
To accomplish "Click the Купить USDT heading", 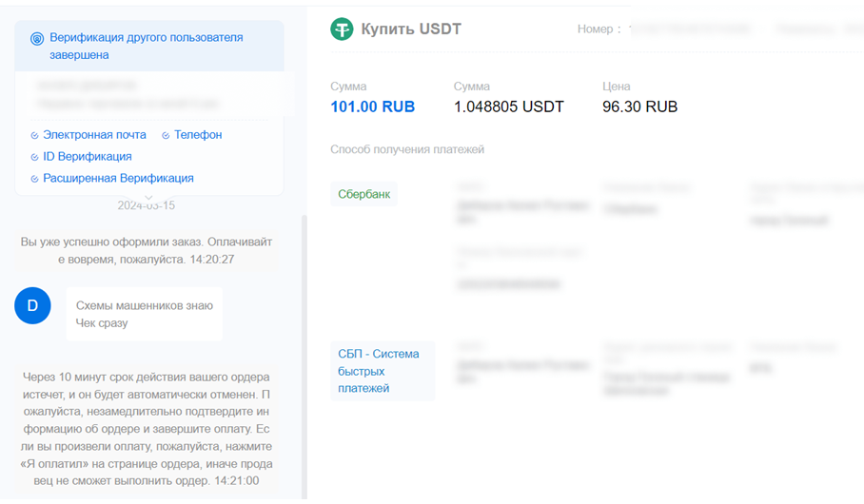I will coord(411,29).
